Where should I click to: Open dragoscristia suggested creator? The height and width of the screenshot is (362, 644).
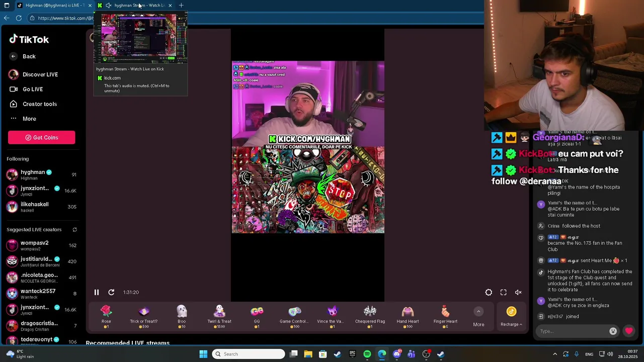coord(41,326)
